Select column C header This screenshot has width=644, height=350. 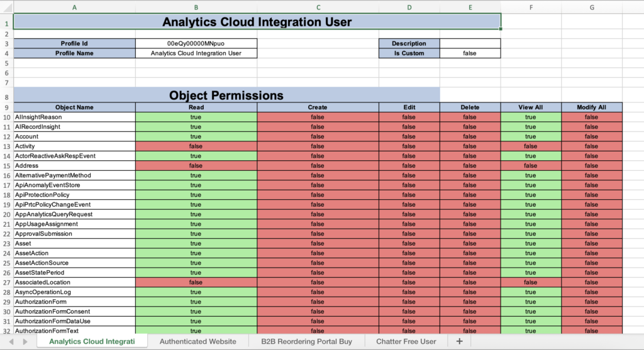click(318, 7)
